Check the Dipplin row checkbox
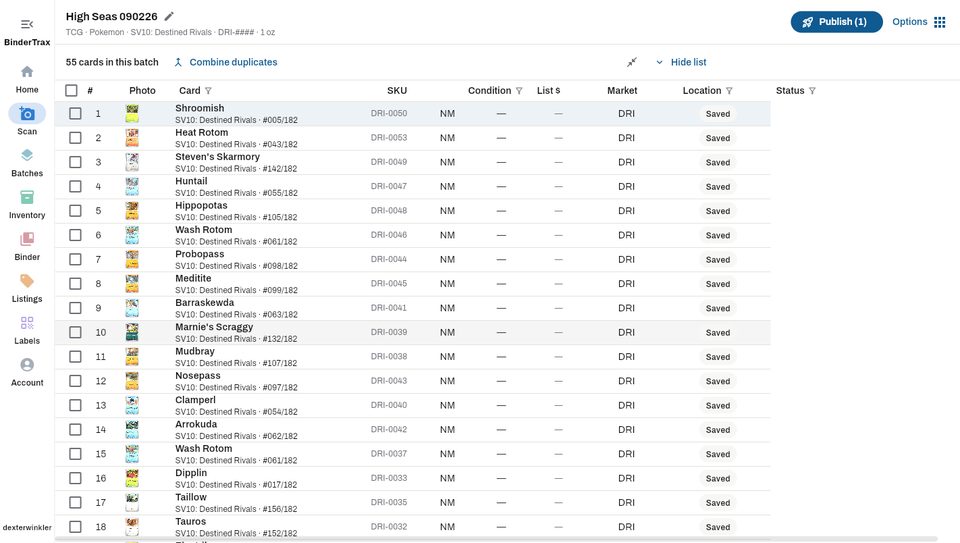 pyautogui.click(x=75, y=478)
